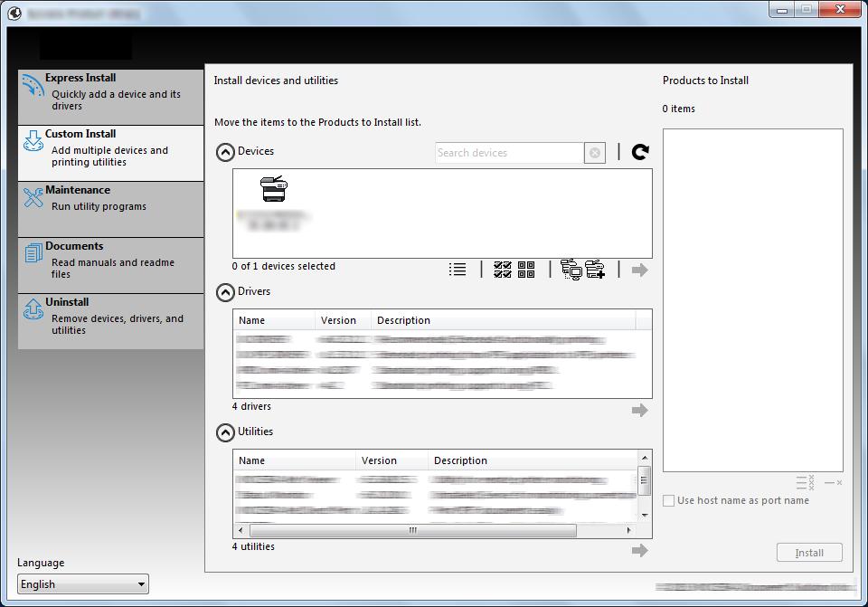Collapse the Devices section
The width and height of the screenshot is (868, 607).
point(225,152)
